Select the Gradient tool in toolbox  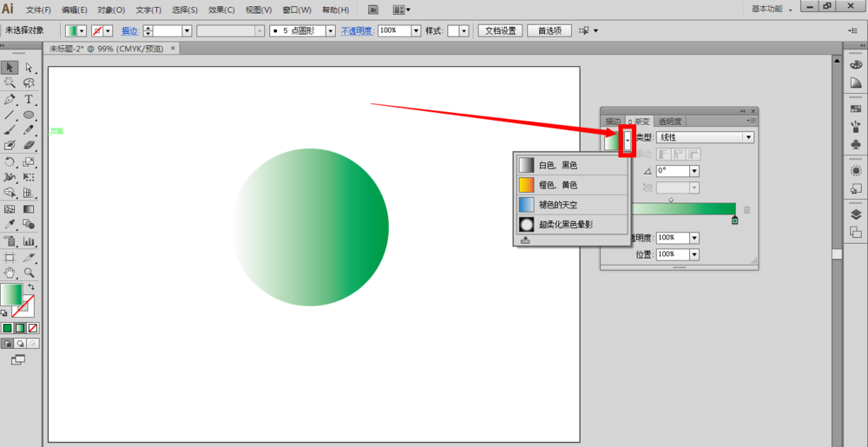29,209
